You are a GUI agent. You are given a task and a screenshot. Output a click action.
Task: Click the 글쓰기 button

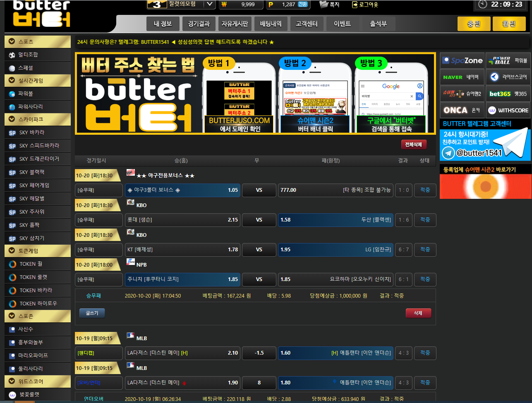[92, 313]
